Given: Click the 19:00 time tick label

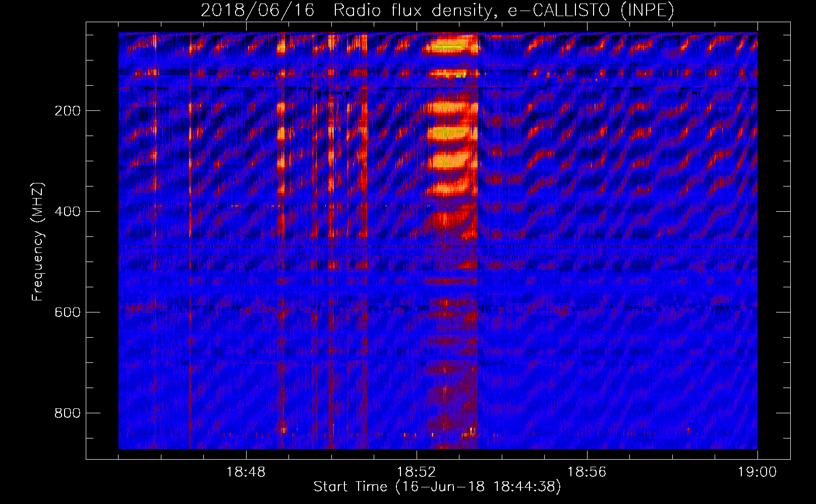Looking at the screenshot, I should (x=757, y=472).
